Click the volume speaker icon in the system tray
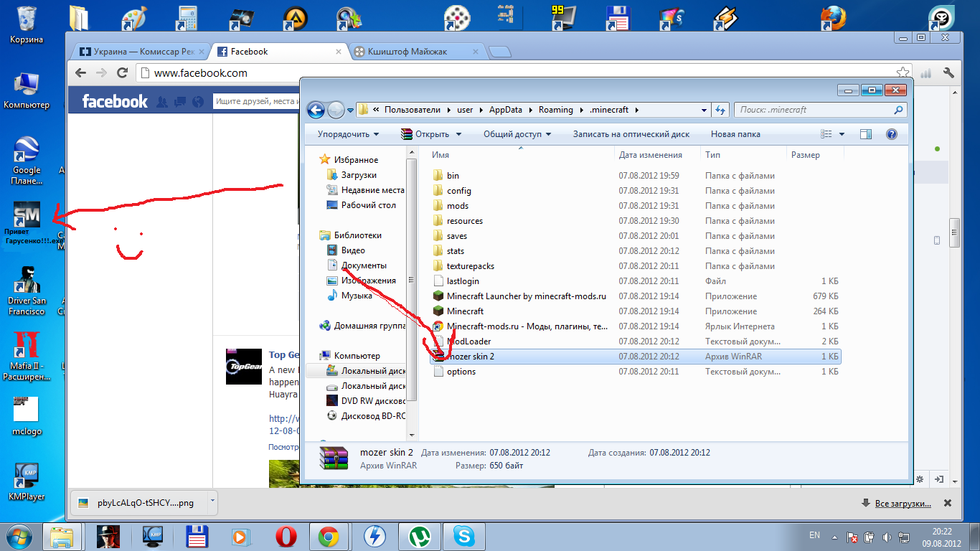This screenshot has width=980, height=551. [x=886, y=536]
